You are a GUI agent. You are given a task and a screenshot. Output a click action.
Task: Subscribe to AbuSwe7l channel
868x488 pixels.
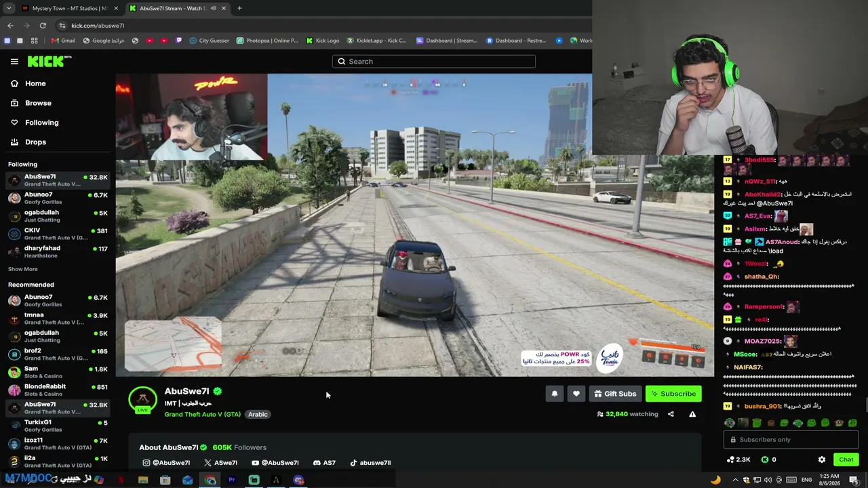click(673, 394)
